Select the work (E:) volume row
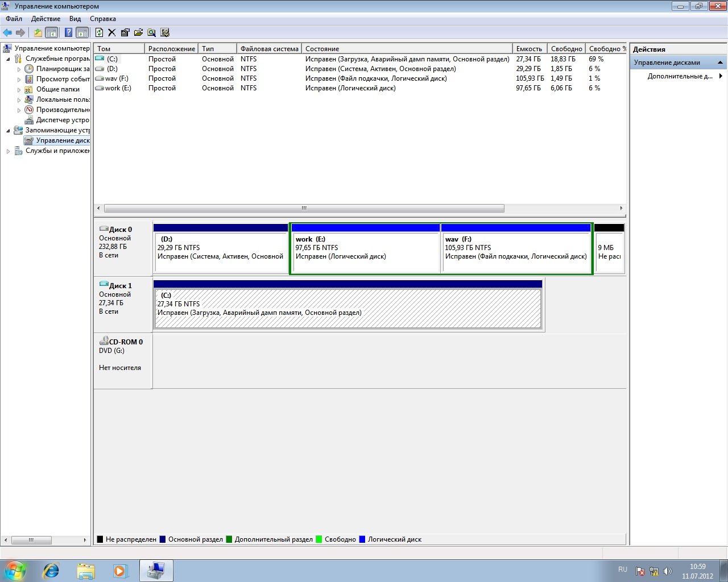 (x=359, y=88)
